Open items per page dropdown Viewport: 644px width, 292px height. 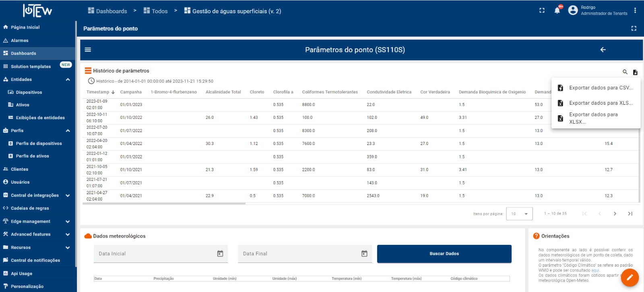520,214
